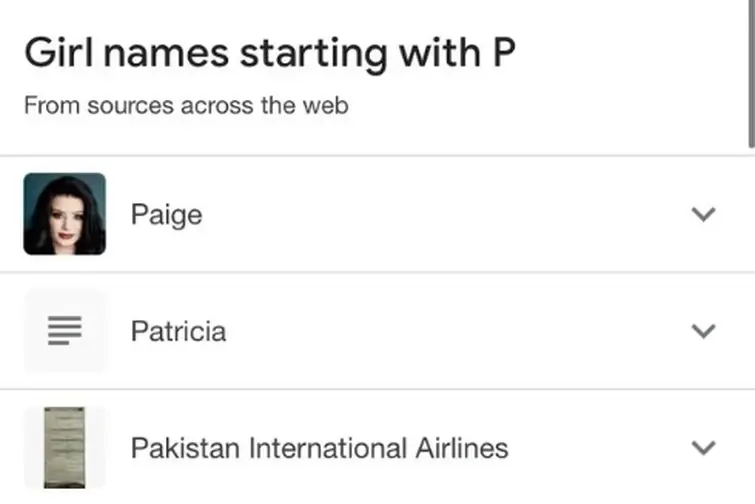Click the word 'names' in the heading
755x504 pixels.
click(x=158, y=53)
